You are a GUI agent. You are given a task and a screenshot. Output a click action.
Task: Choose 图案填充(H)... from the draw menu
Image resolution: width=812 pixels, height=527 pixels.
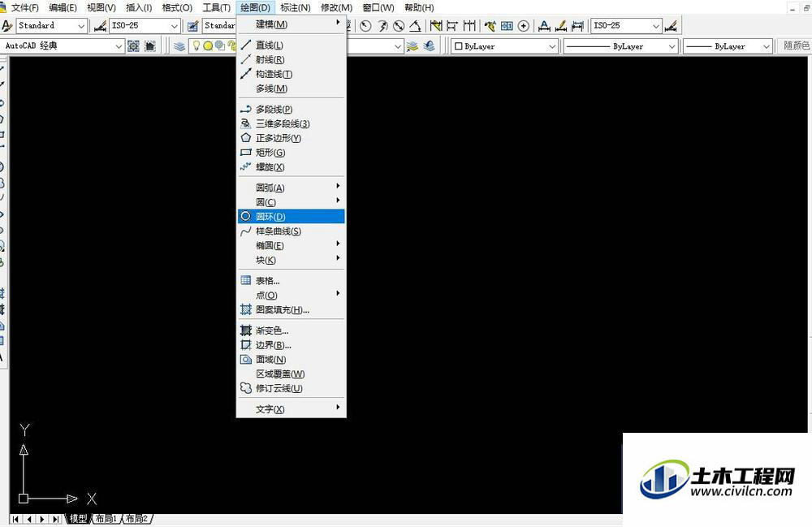click(291, 309)
